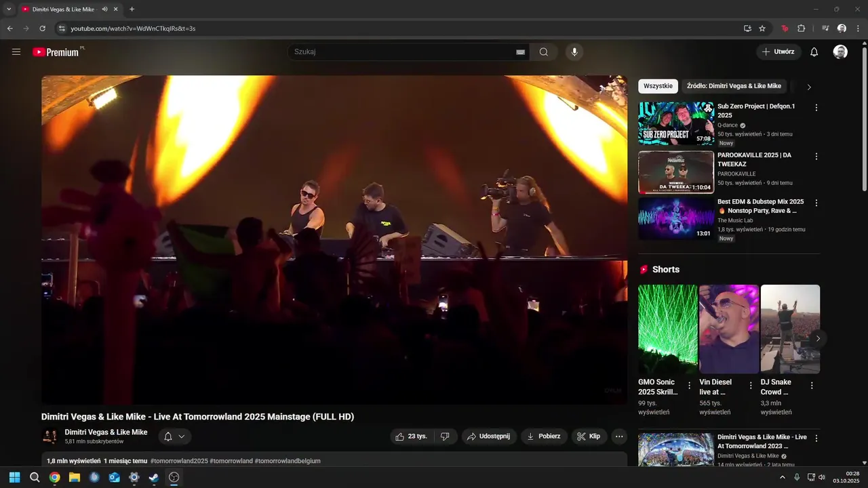Open options for Best EDM & Dubstep Mix
Screen dimensions: 868x488
pos(816,203)
